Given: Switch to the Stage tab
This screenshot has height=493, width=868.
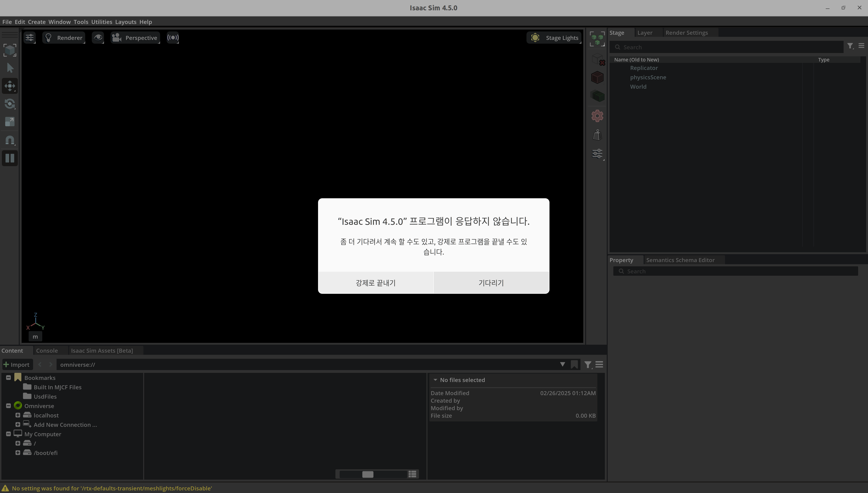Looking at the screenshot, I should click(x=617, y=33).
